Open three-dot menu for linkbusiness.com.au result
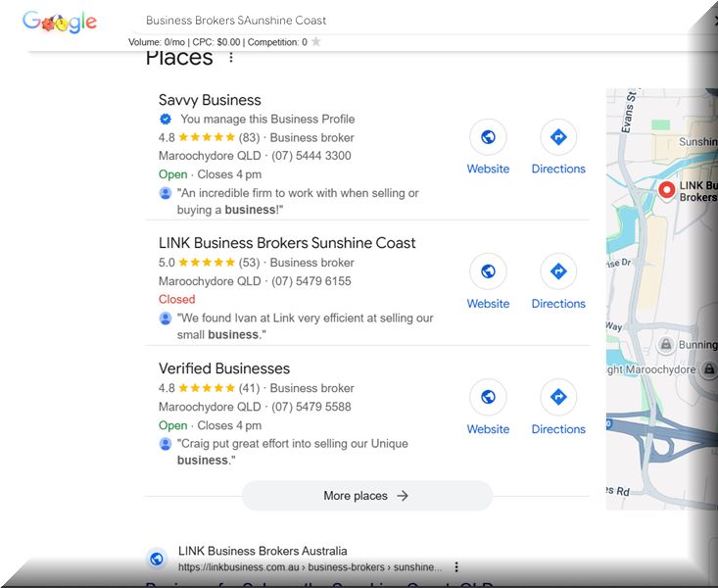This screenshot has width=718, height=588. 456,566
